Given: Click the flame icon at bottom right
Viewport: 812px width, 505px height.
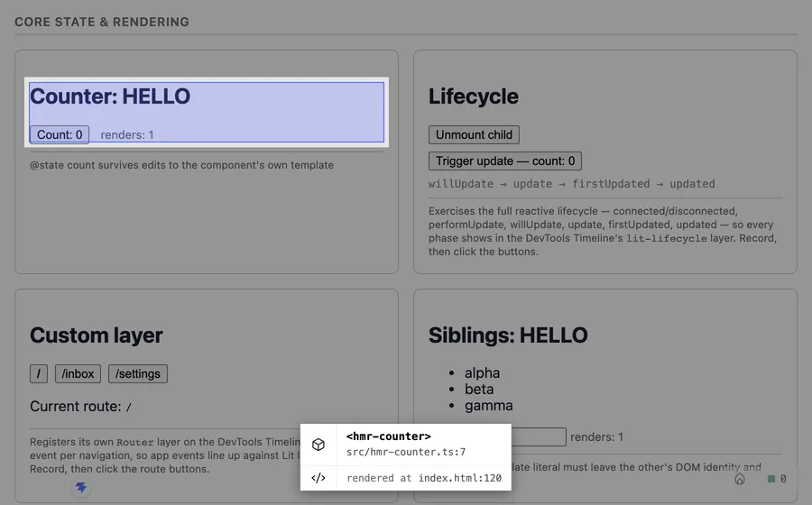Looking at the screenshot, I should click(740, 479).
